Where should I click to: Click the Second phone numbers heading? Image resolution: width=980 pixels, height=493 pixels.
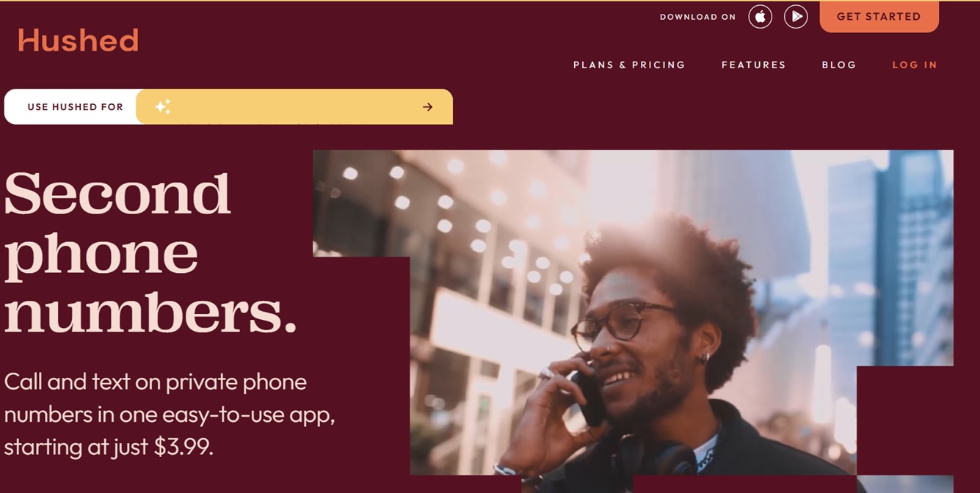click(150, 253)
